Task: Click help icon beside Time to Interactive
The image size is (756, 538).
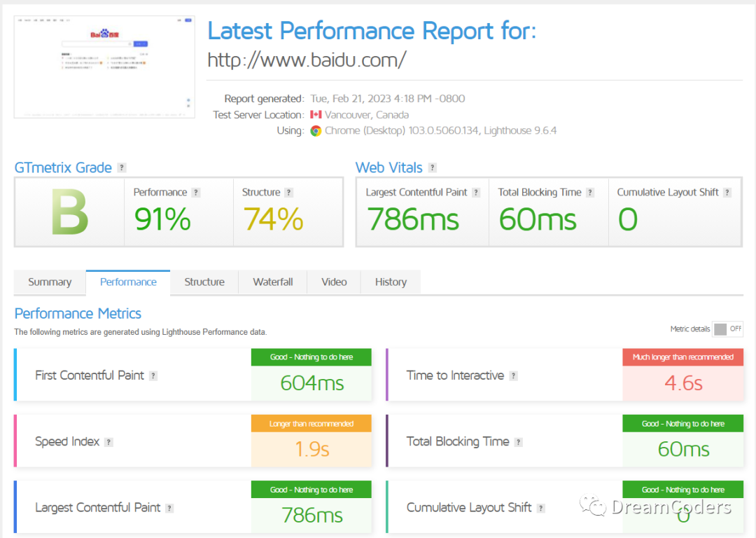Action: click(x=514, y=376)
